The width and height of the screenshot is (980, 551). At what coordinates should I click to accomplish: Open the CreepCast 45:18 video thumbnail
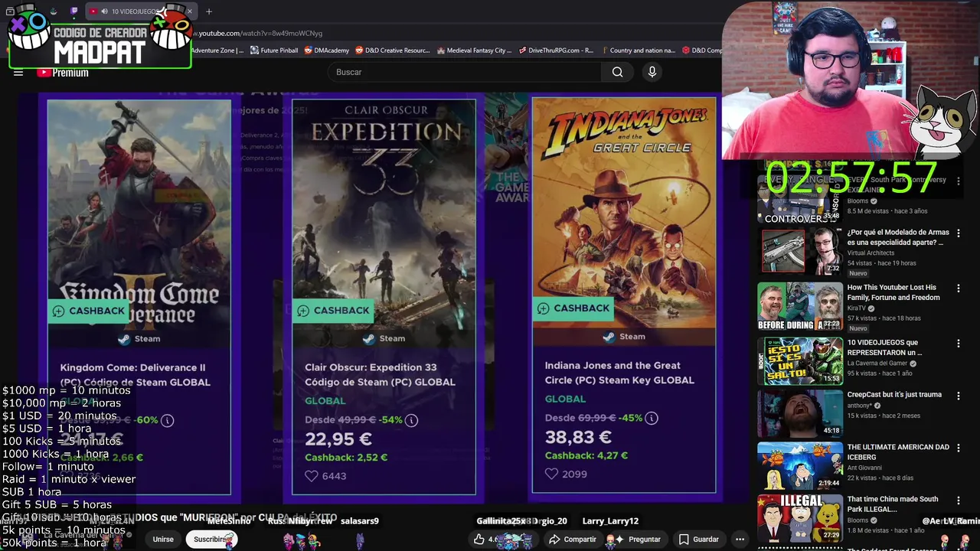tap(800, 413)
